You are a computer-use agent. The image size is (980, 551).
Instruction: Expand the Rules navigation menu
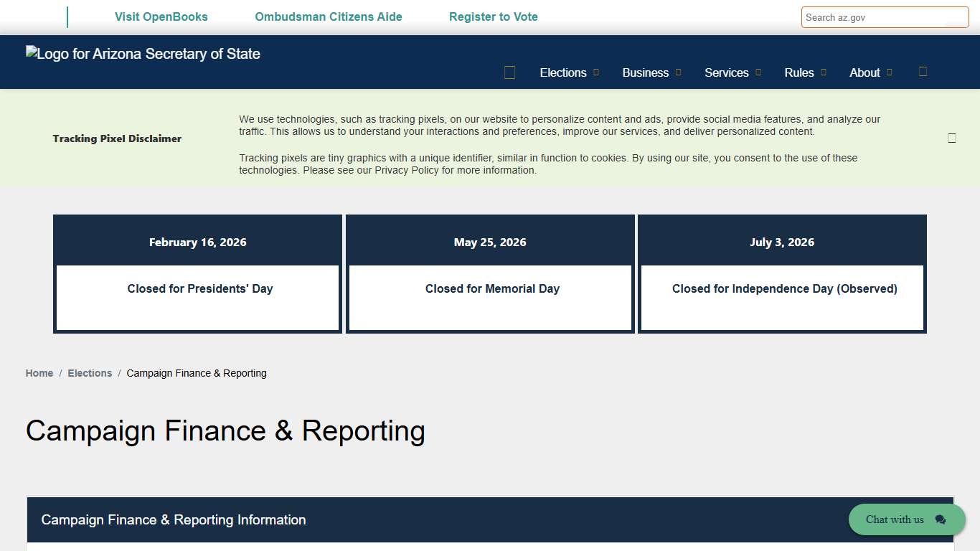tap(798, 72)
